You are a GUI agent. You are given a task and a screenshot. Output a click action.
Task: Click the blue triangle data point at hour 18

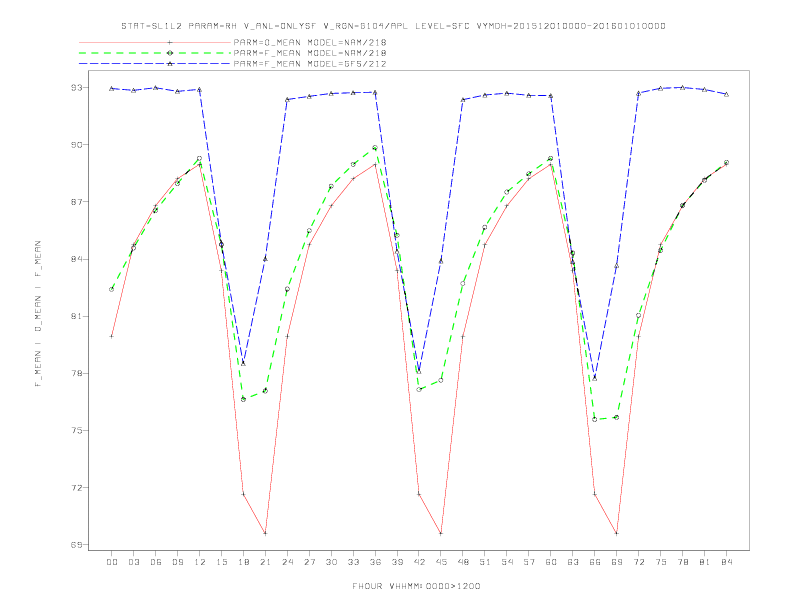coord(243,364)
